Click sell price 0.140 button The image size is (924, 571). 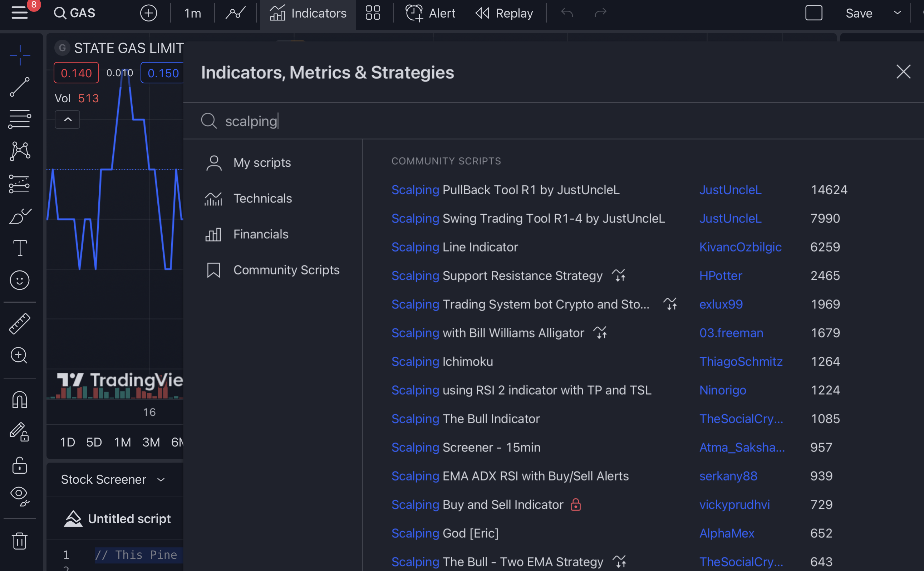[x=76, y=73]
